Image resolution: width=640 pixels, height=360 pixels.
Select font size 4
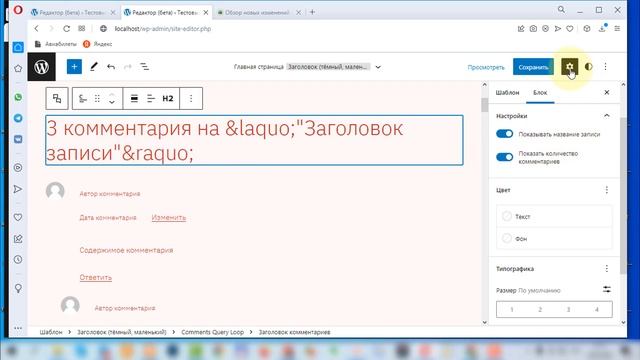(597, 309)
